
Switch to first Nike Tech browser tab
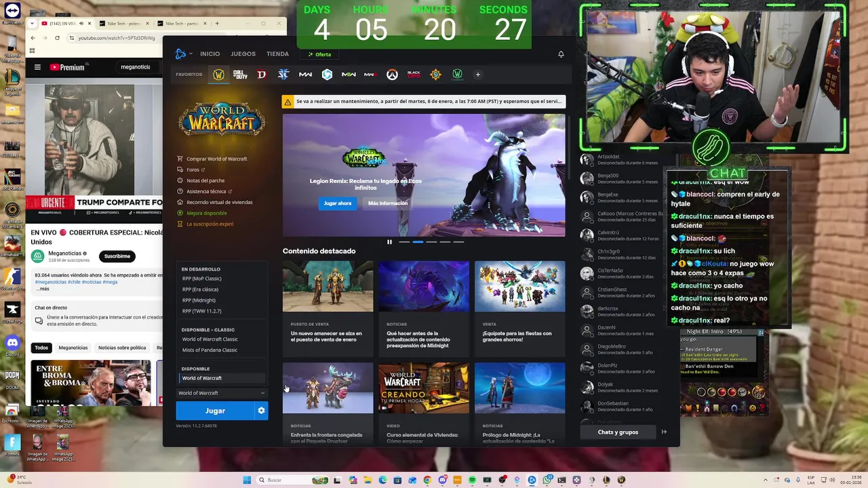(x=125, y=24)
